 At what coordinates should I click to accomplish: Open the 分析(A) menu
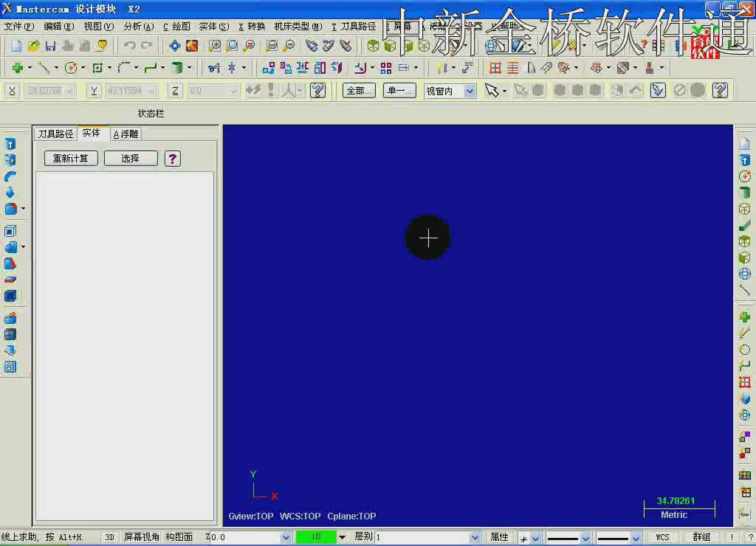(x=138, y=27)
